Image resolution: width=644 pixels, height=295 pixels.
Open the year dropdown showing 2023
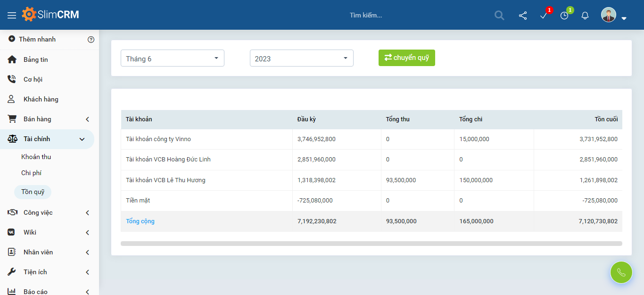point(302,59)
